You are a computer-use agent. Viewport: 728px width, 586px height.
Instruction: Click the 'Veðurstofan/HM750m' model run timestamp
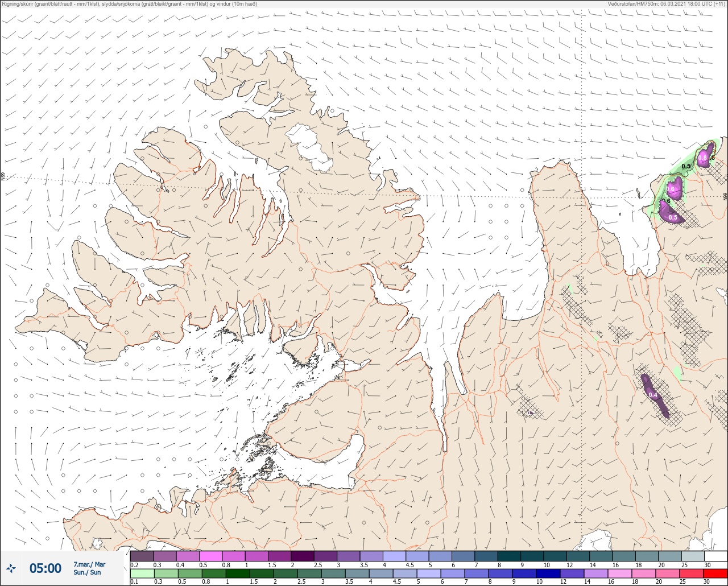pos(667,4)
